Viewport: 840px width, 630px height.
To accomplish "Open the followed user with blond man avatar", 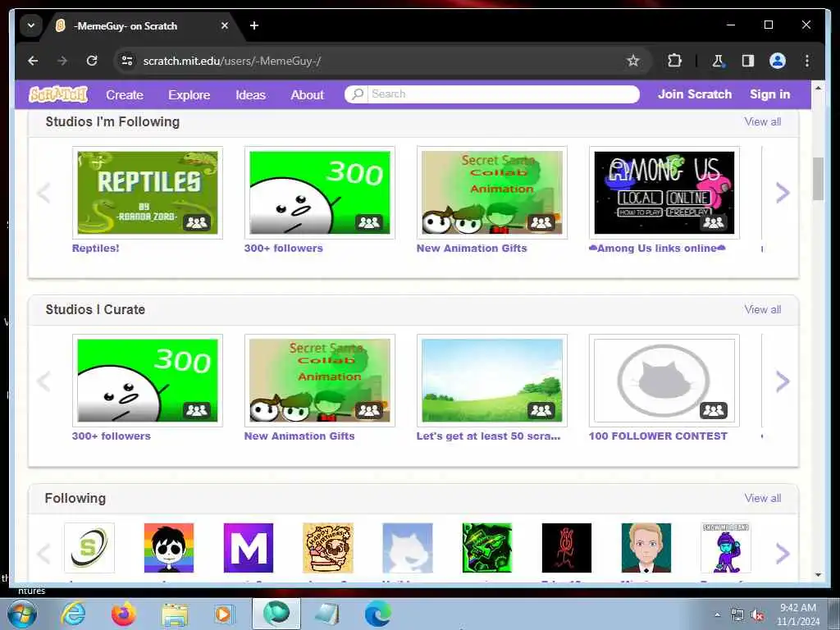I will click(x=646, y=548).
